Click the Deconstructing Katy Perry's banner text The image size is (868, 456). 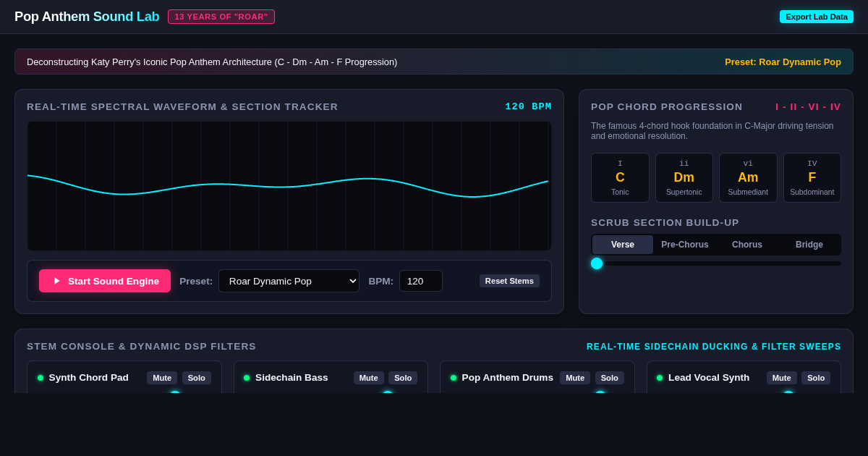pos(212,62)
